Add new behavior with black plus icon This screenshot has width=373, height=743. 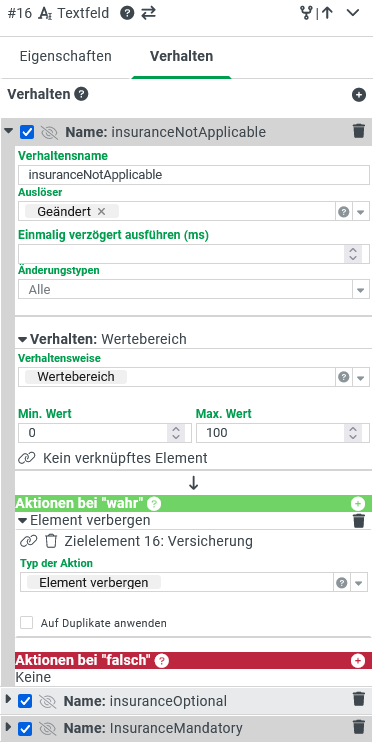click(359, 95)
